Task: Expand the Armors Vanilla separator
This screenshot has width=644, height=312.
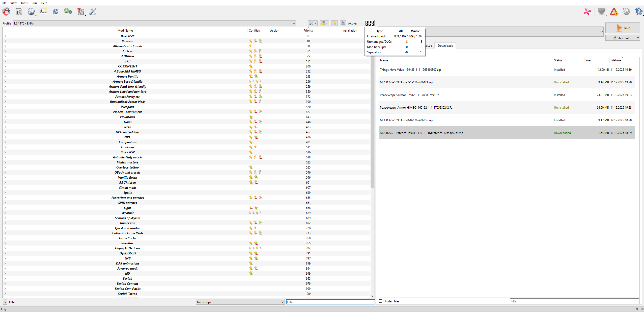Action: (x=5, y=77)
